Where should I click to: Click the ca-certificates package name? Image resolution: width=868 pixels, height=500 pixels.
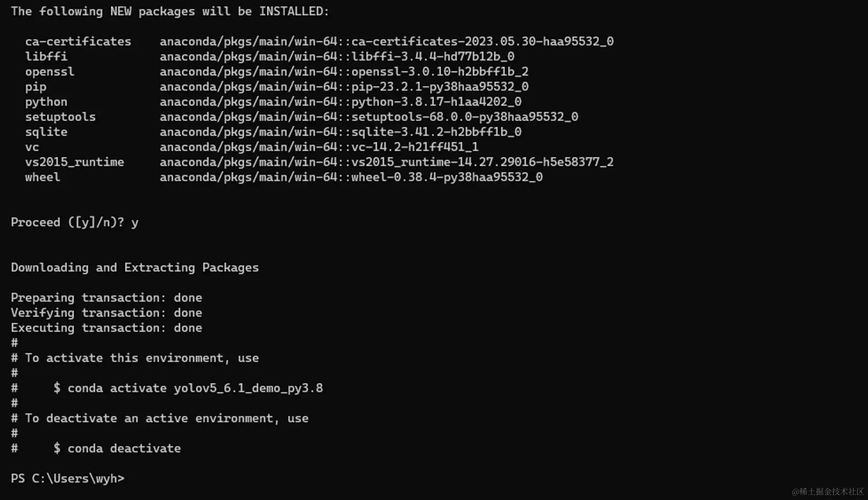click(78, 42)
